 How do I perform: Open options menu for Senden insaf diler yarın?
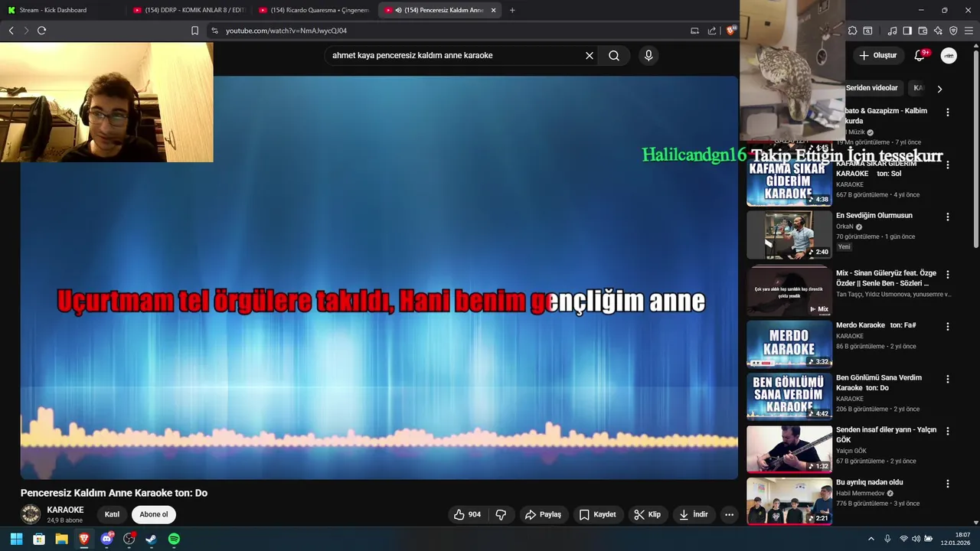(948, 431)
